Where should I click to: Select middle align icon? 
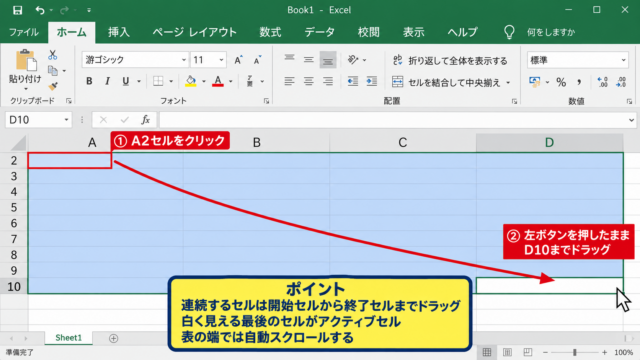(x=309, y=60)
